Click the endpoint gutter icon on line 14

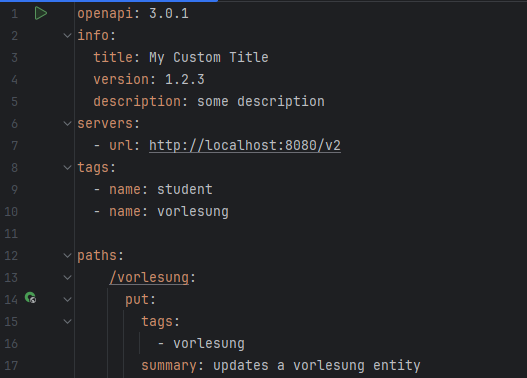(x=31, y=298)
